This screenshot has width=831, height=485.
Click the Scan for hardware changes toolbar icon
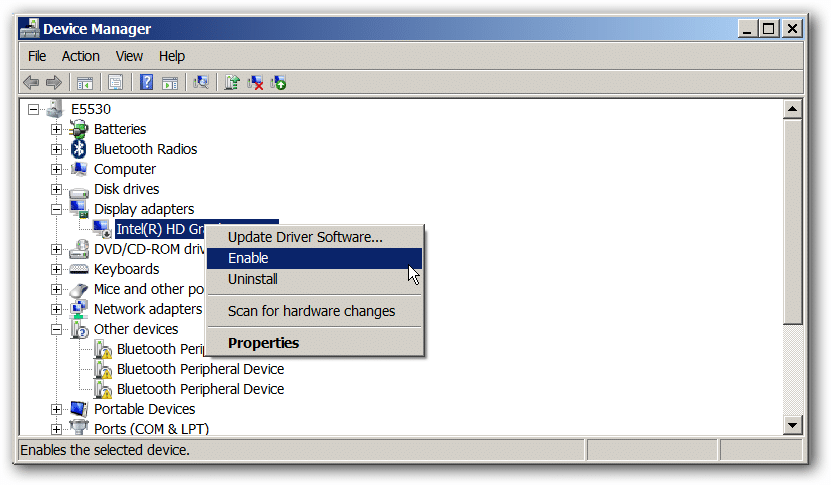[201, 82]
